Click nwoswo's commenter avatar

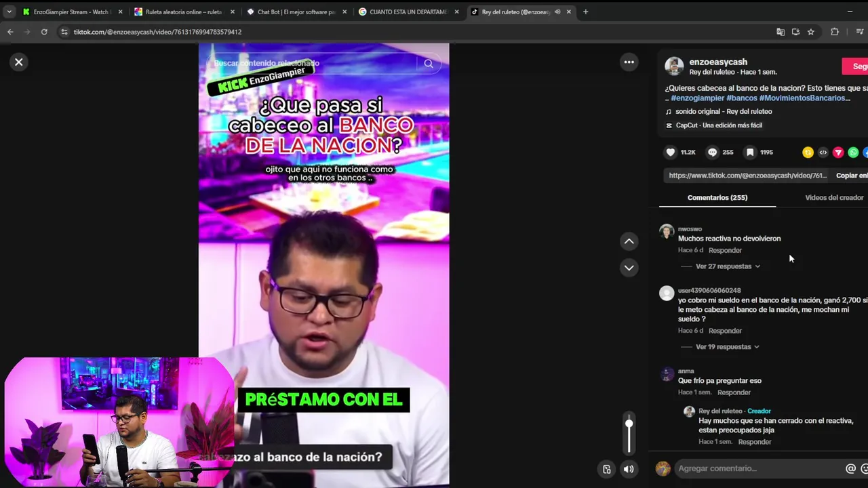[667, 232]
